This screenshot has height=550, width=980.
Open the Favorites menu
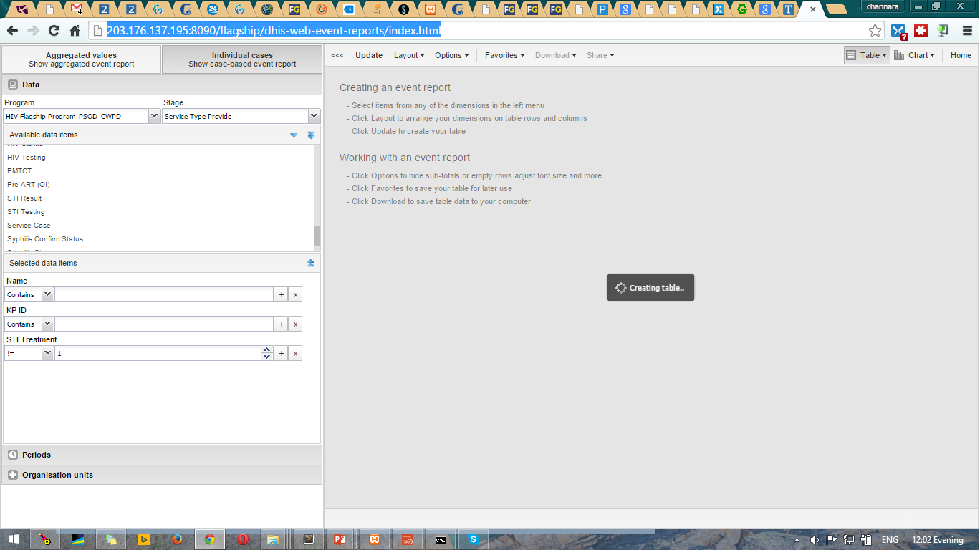point(504,55)
